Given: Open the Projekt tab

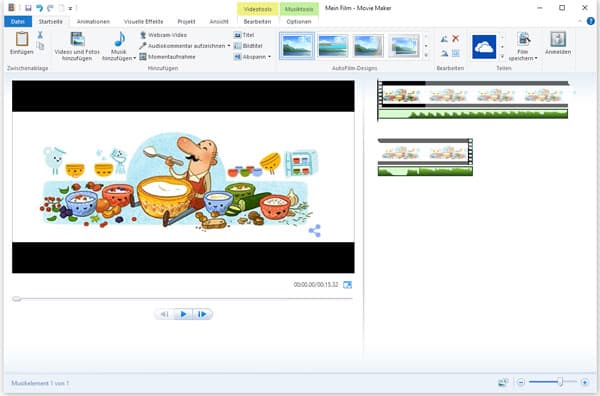Looking at the screenshot, I should click(x=186, y=21).
